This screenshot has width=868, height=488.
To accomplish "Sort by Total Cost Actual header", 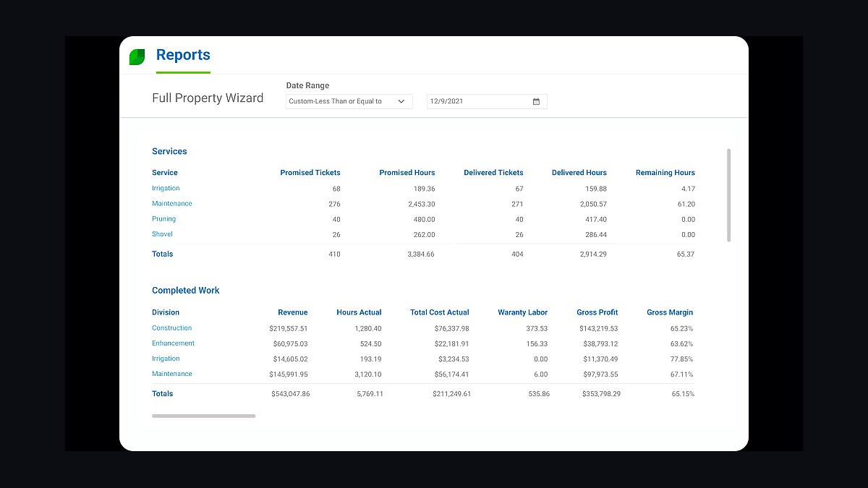I will click(x=440, y=312).
